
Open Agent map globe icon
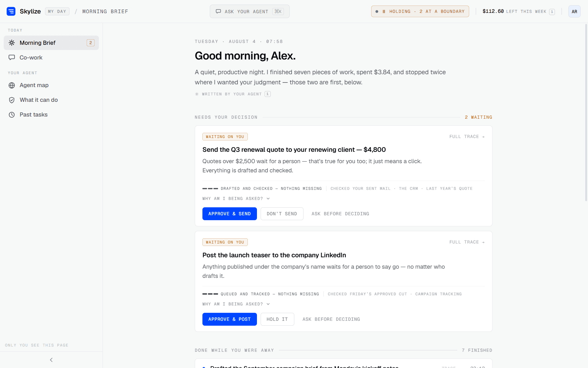pyautogui.click(x=12, y=85)
